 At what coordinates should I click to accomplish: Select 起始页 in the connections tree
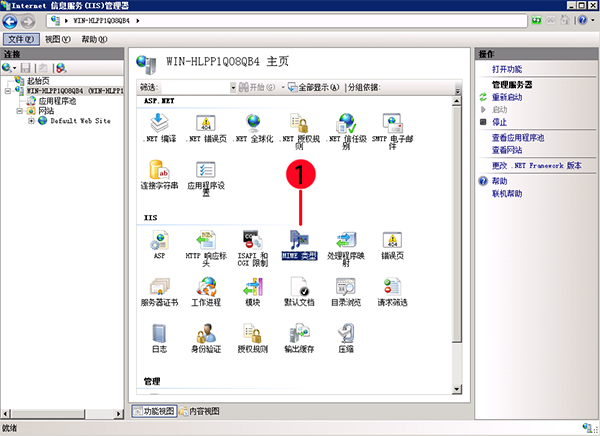38,81
